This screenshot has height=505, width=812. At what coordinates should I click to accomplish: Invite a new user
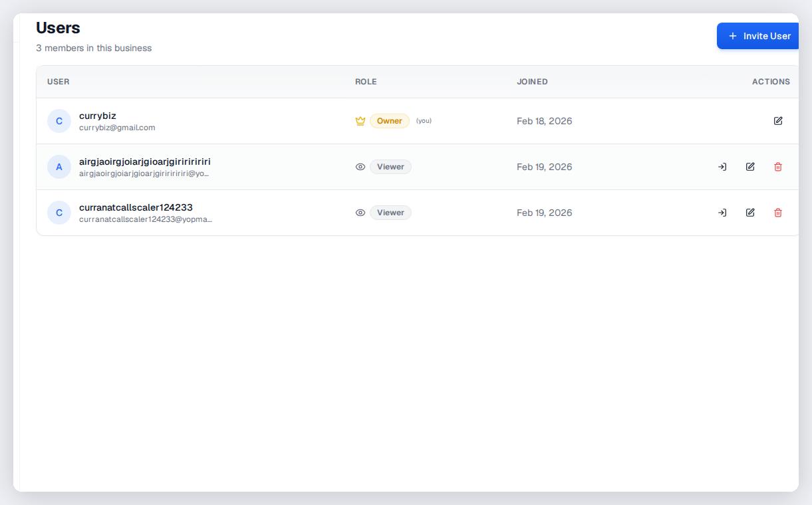click(x=757, y=36)
